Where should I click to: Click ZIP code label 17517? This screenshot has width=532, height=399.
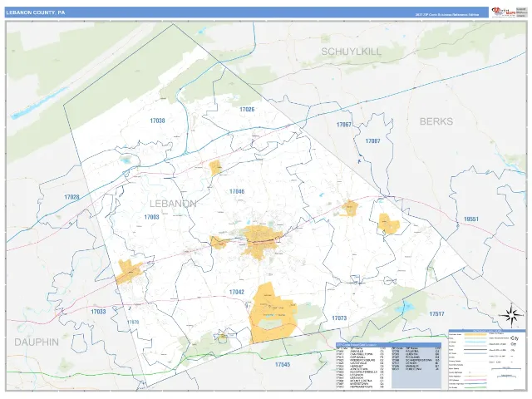[x=436, y=314]
